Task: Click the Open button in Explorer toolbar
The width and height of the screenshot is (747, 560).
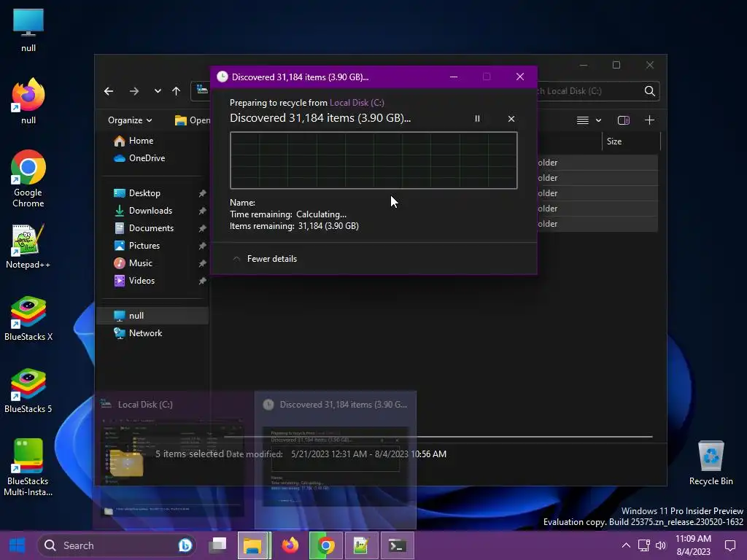Action: click(x=193, y=120)
